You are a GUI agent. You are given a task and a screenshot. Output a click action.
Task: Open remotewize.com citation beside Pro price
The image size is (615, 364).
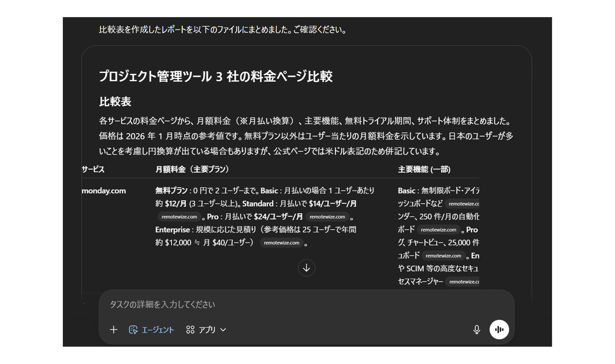point(327,217)
